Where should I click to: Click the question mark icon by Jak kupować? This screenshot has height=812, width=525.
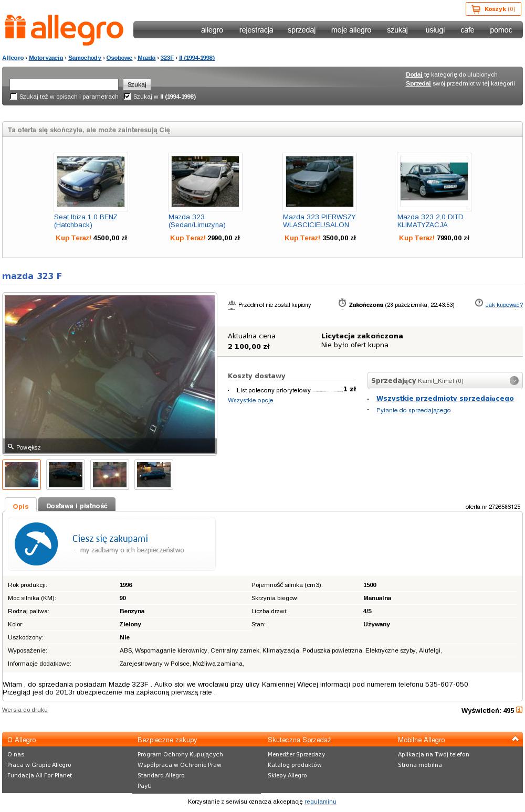pyautogui.click(x=479, y=303)
